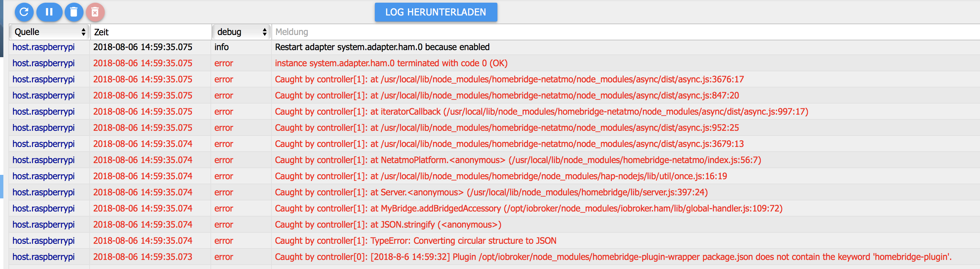Select the iteratorCallback error message

[x=542, y=112]
